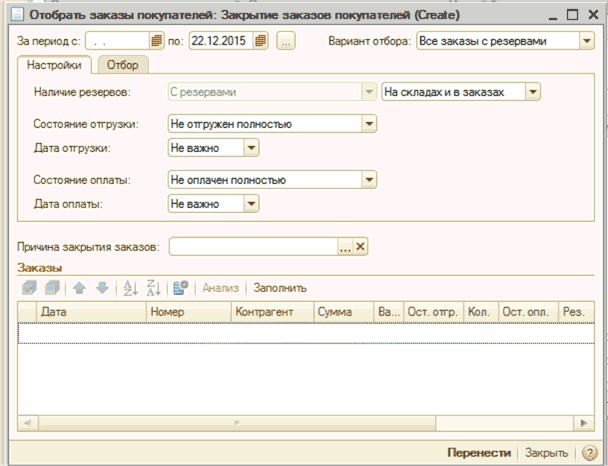Screen dimensions: 608x466
Task: Click the Перенести button
Action: tap(481, 453)
